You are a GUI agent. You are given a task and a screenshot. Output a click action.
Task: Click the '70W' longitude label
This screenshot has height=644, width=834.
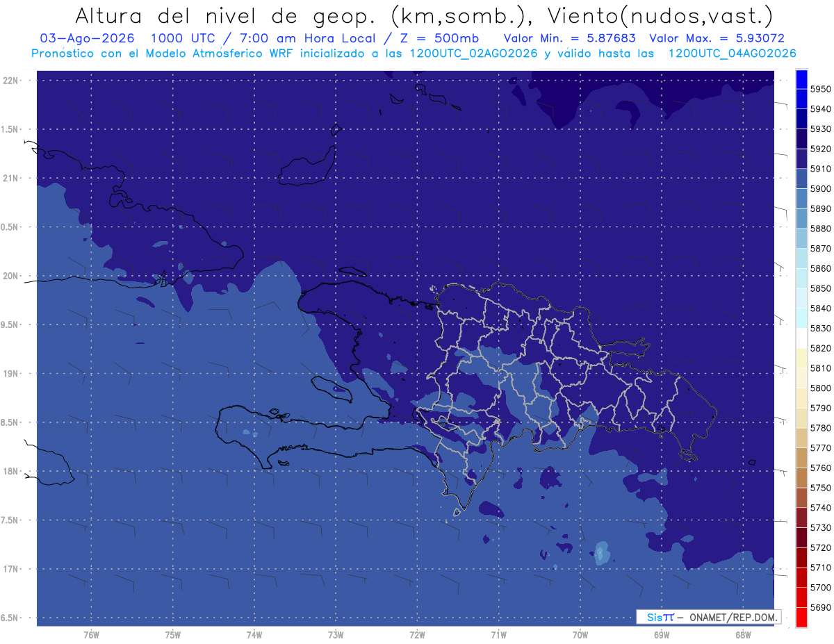[580, 635]
